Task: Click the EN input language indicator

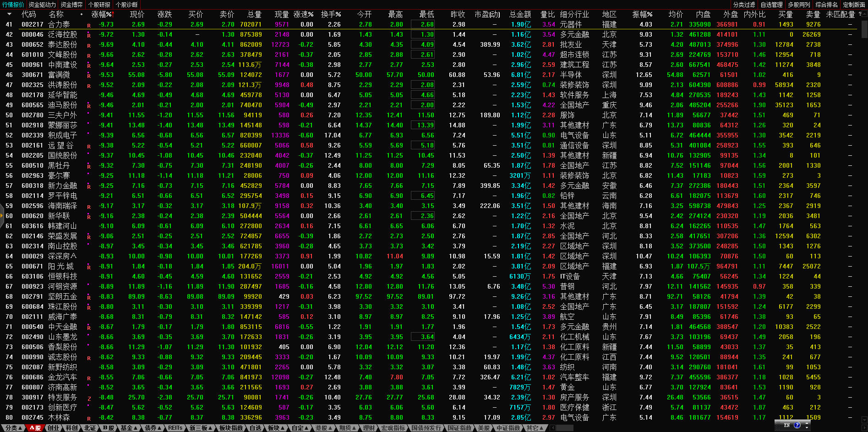Action: coord(787,425)
